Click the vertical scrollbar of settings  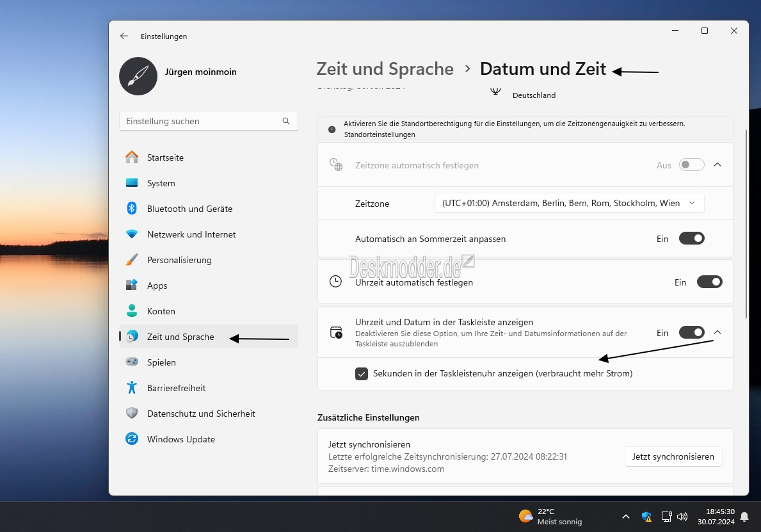coord(746,224)
